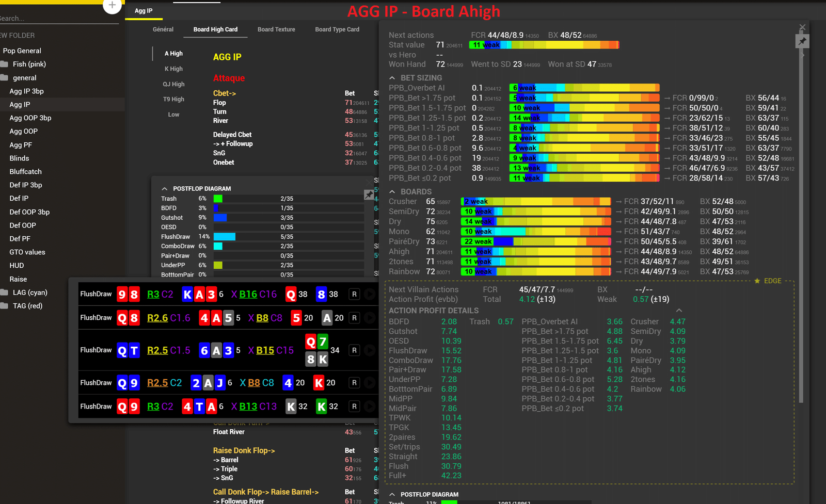This screenshot has width=826, height=504.
Task: Select the K High board option
Action: pyautogui.click(x=173, y=69)
